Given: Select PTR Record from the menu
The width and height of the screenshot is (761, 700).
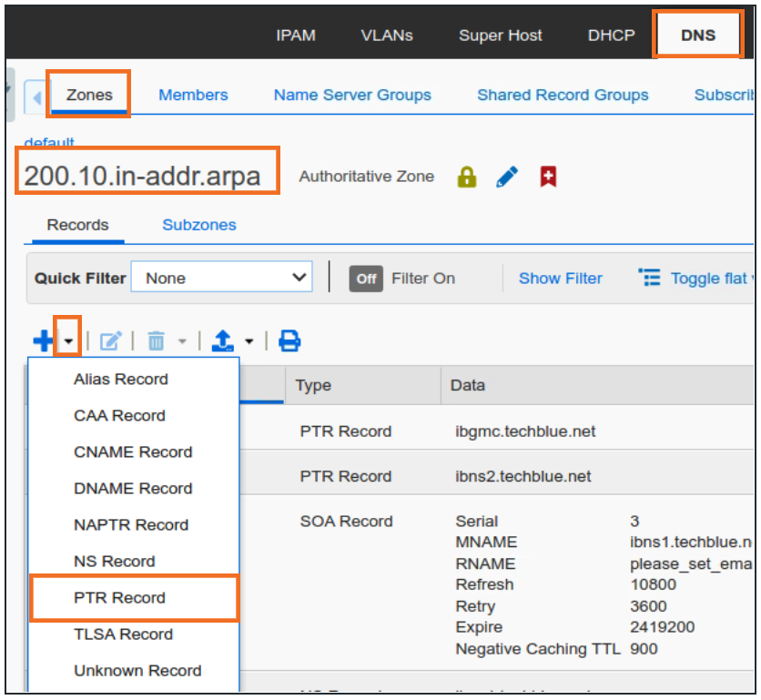Looking at the screenshot, I should 119,598.
